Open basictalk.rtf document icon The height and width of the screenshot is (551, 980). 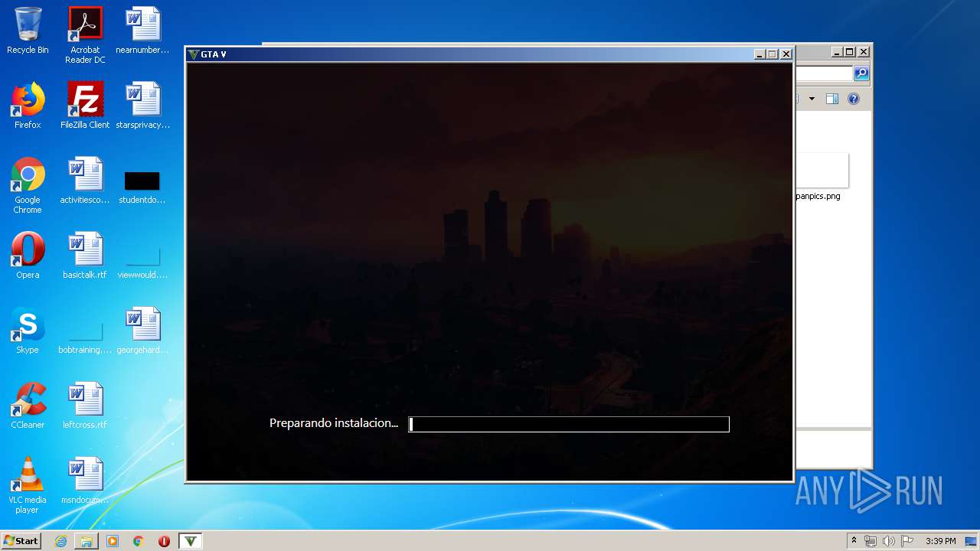tap(85, 256)
